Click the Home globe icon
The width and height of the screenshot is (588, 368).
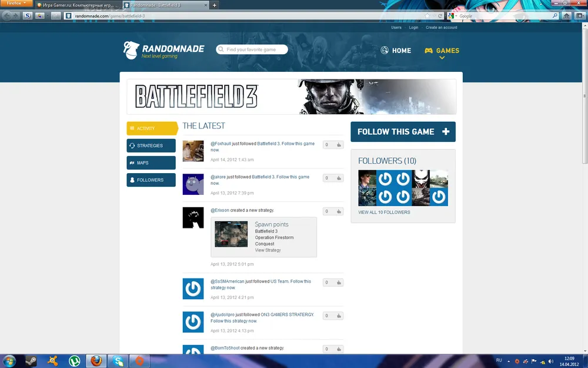(x=385, y=51)
